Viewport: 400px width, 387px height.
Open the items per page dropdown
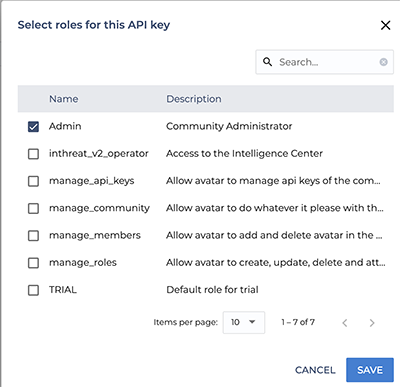point(244,322)
